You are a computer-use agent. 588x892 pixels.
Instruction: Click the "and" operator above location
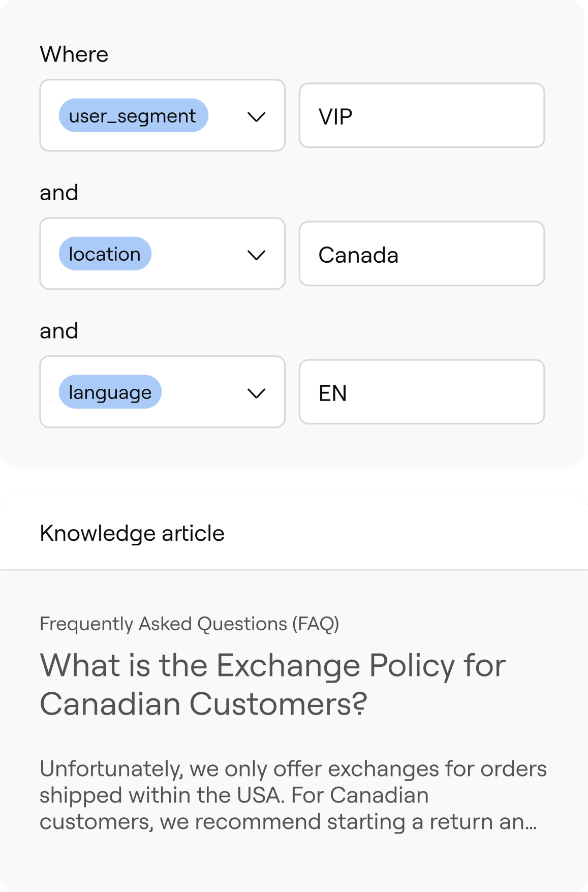coord(59,193)
